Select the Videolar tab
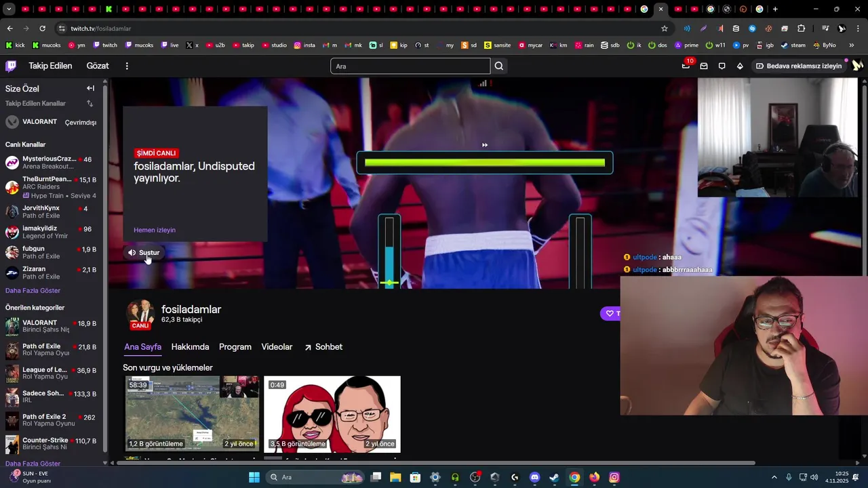The height and width of the screenshot is (488, 868). click(277, 347)
